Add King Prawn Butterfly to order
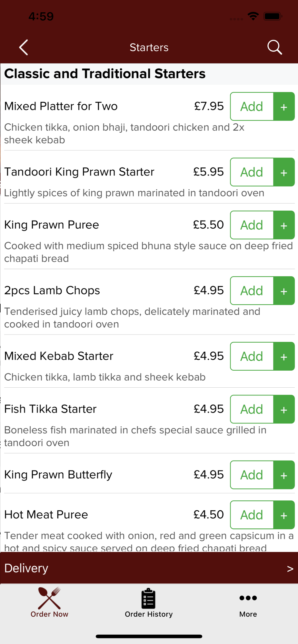This screenshot has height=644, width=298. click(262, 475)
